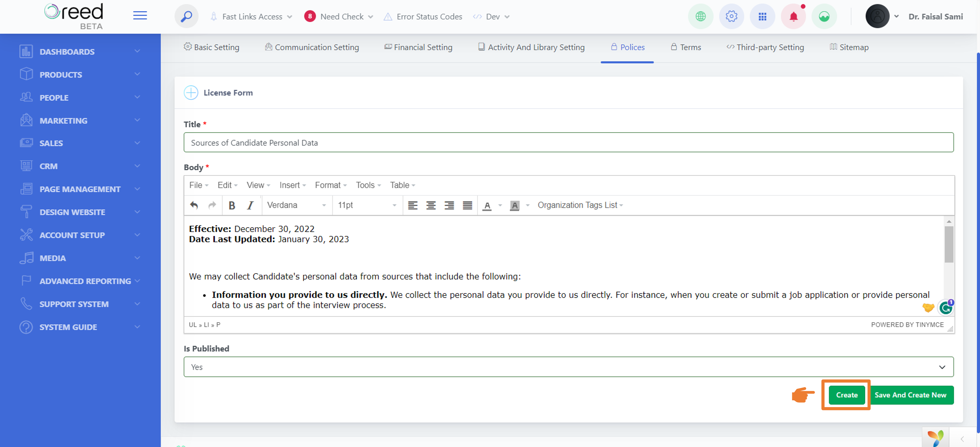
Task: Switch to the Terms tab
Action: coord(686,47)
